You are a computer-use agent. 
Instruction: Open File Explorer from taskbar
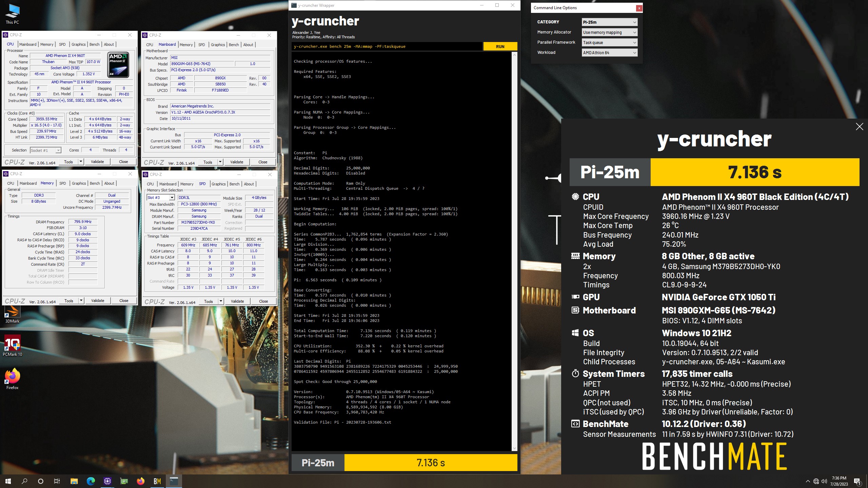74,481
